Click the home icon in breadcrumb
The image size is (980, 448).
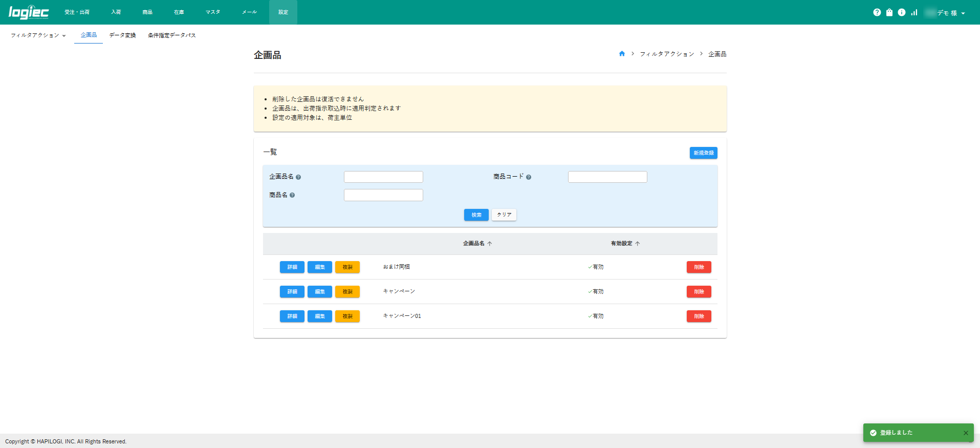pyautogui.click(x=622, y=54)
